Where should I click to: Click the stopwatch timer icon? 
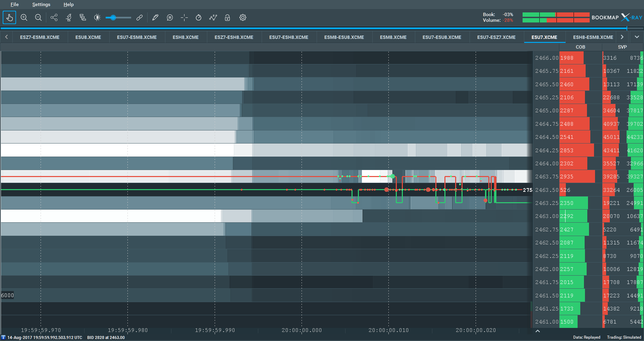pos(199,17)
